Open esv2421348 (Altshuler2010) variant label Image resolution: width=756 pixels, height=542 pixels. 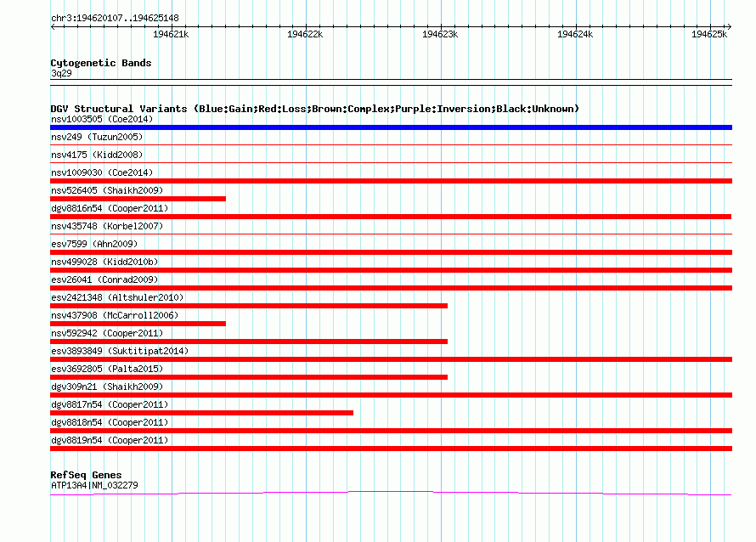117,297
